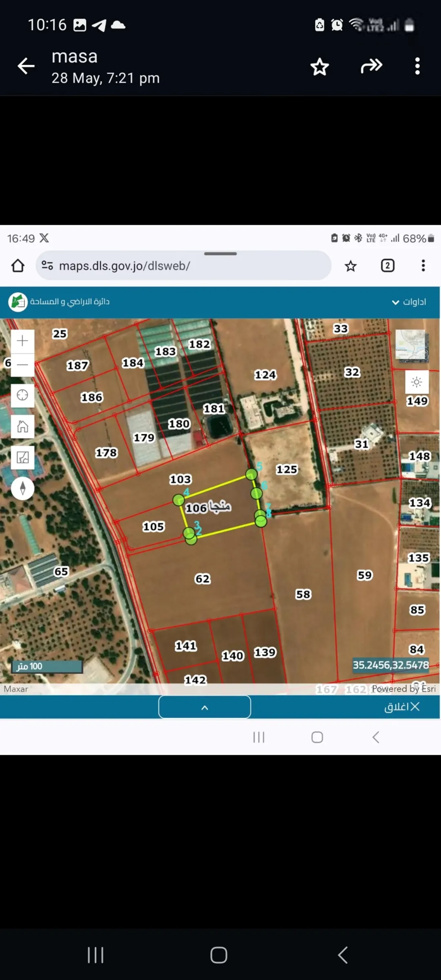Image resolution: width=441 pixels, height=980 pixels.
Task: Go back using the top-left arrow
Action: coord(26,66)
